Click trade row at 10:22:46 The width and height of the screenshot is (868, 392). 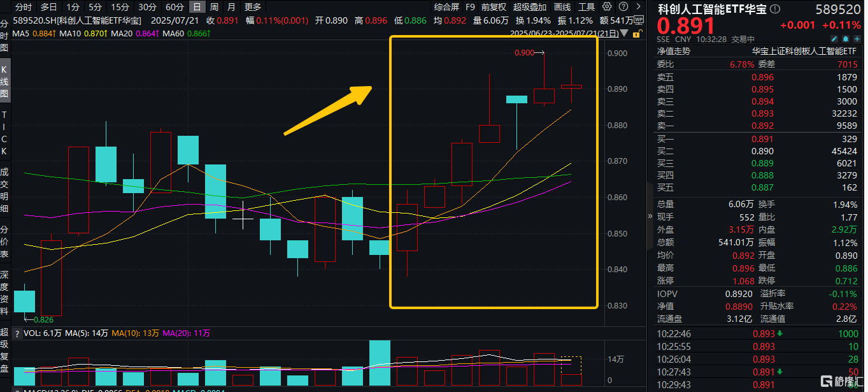click(758, 333)
